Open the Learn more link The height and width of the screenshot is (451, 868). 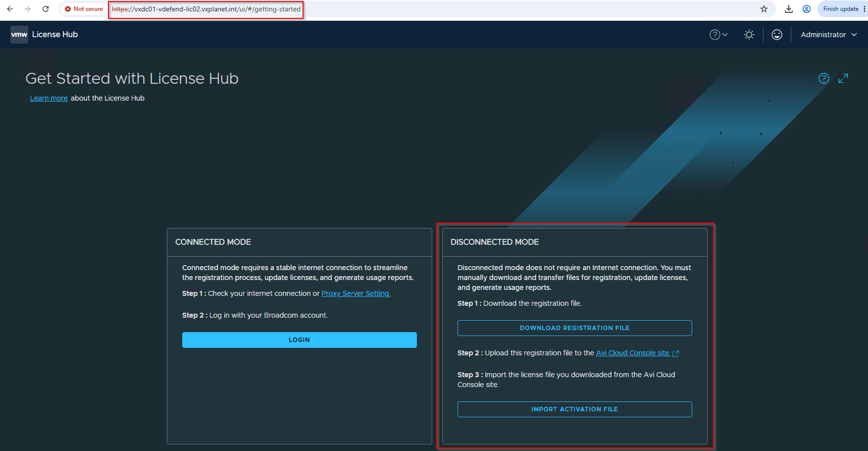coord(49,98)
